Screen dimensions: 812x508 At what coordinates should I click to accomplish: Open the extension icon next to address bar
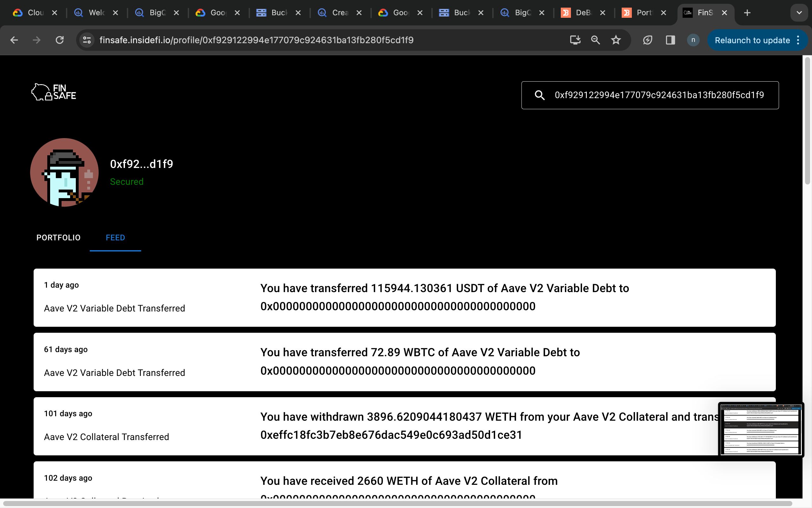647,40
